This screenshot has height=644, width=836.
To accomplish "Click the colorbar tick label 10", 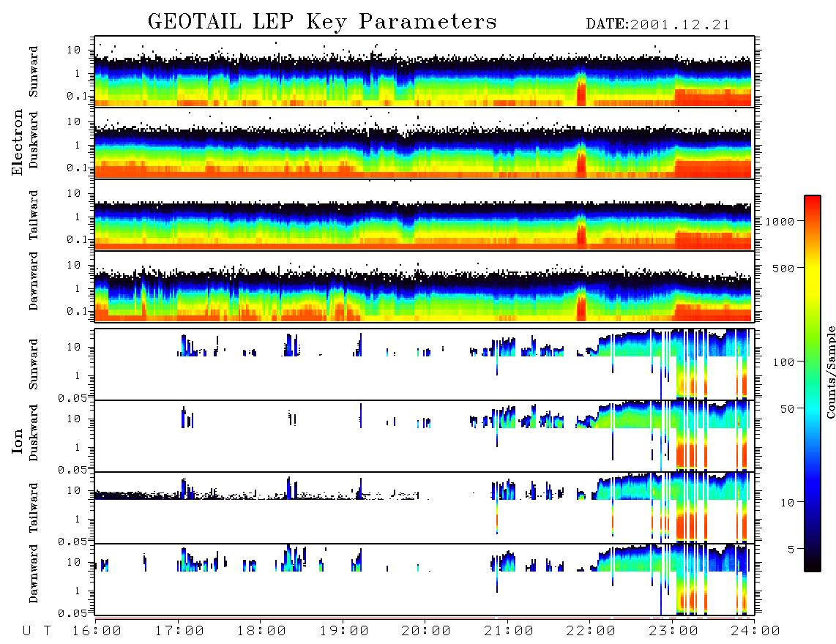I will pyautogui.click(x=788, y=503).
